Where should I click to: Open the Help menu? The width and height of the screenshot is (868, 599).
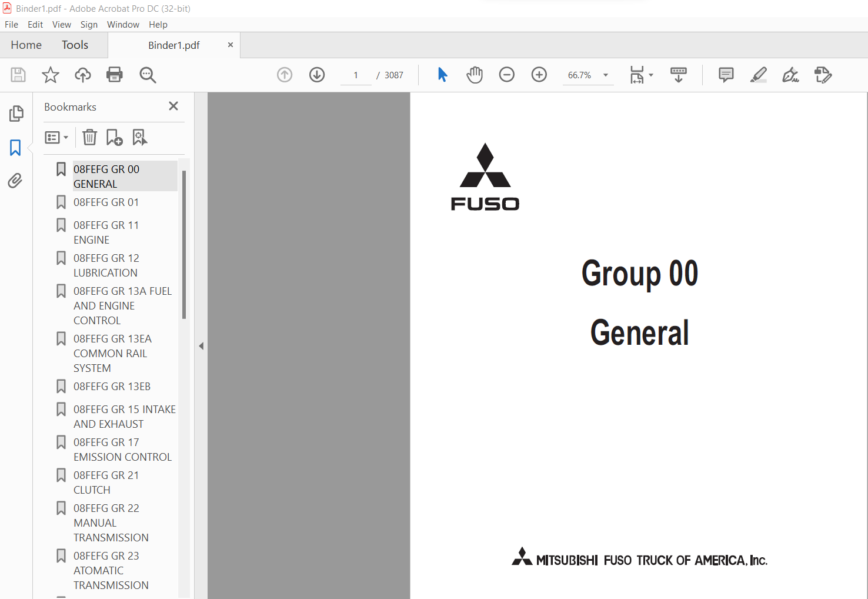(x=158, y=25)
